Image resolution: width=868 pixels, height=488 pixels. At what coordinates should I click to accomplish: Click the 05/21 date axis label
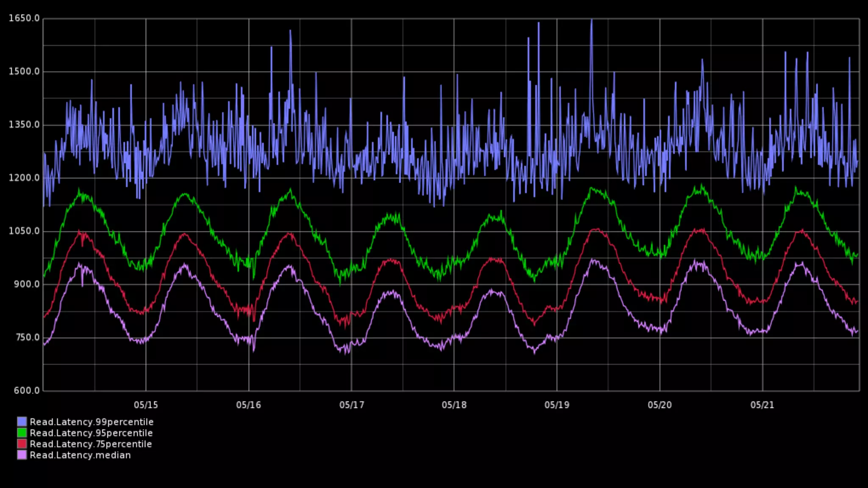(x=762, y=405)
